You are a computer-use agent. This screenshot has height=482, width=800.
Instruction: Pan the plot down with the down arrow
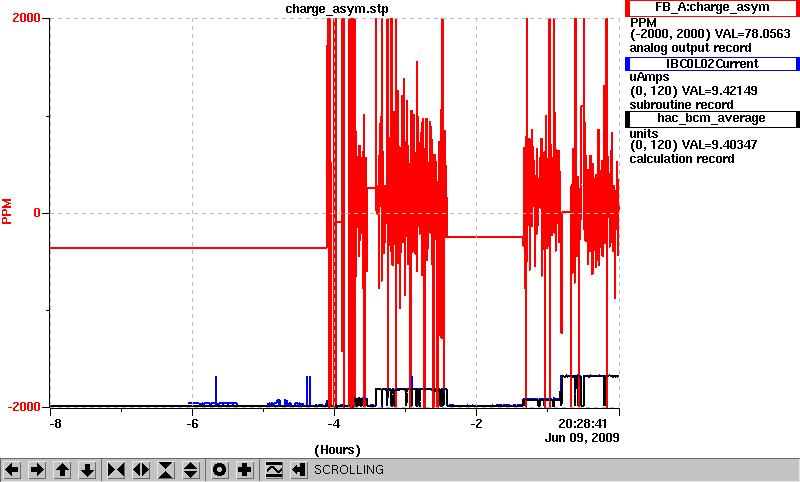[x=87, y=469]
